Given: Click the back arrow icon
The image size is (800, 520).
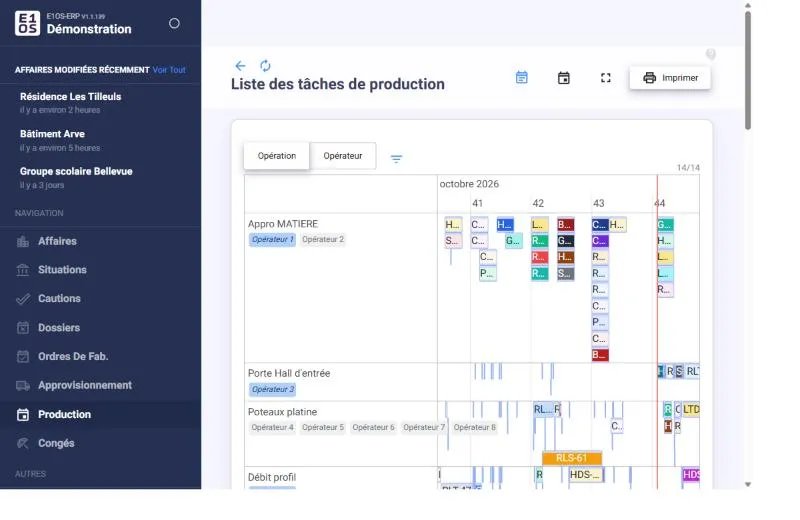Looking at the screenshot, I should click(x=240, y=65).
